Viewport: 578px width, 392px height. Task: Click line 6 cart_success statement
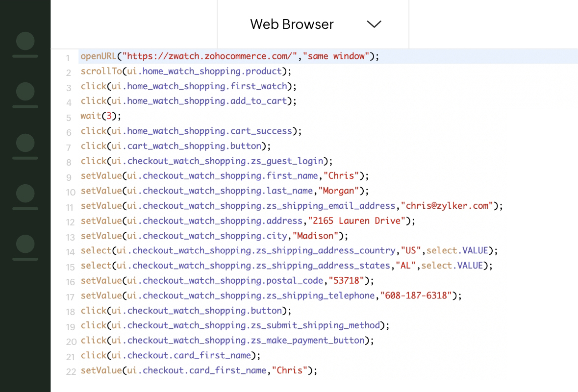point(191,131)
